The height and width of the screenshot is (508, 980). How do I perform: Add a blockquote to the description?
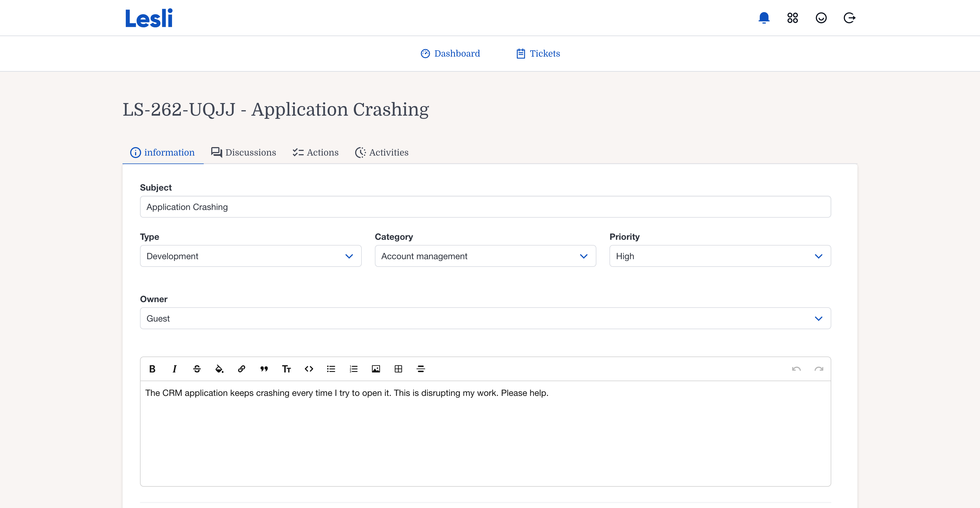264,369
